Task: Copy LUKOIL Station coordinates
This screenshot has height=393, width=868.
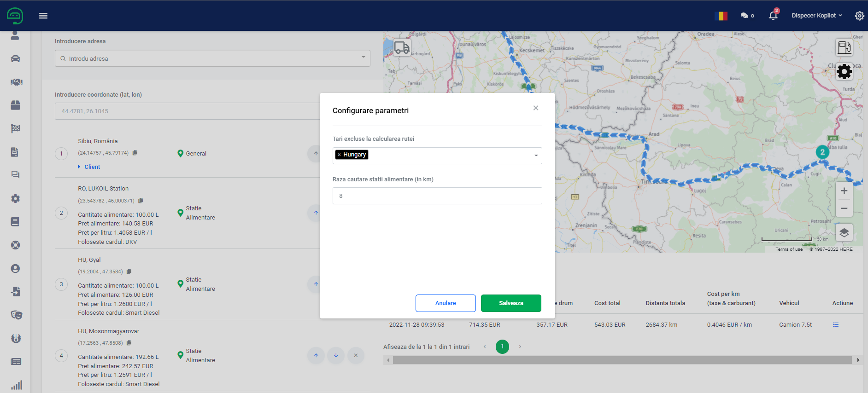Action: click(x=141, y=201)
